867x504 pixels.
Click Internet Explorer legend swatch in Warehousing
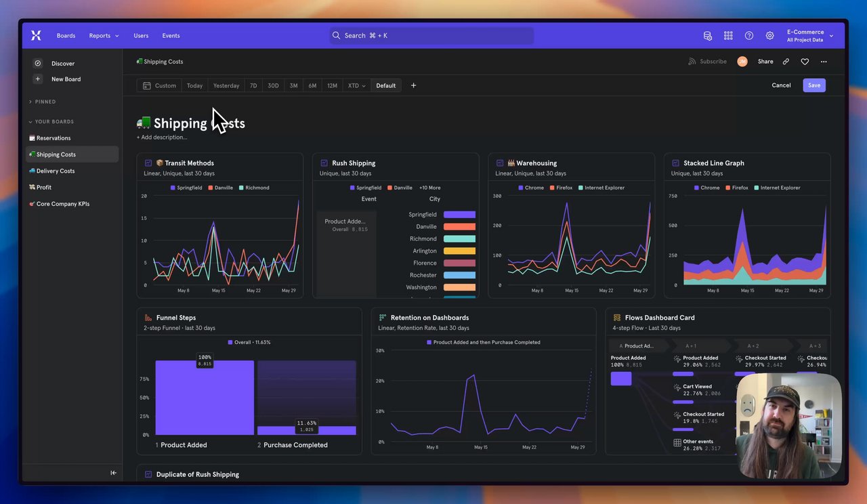(580, 188)
